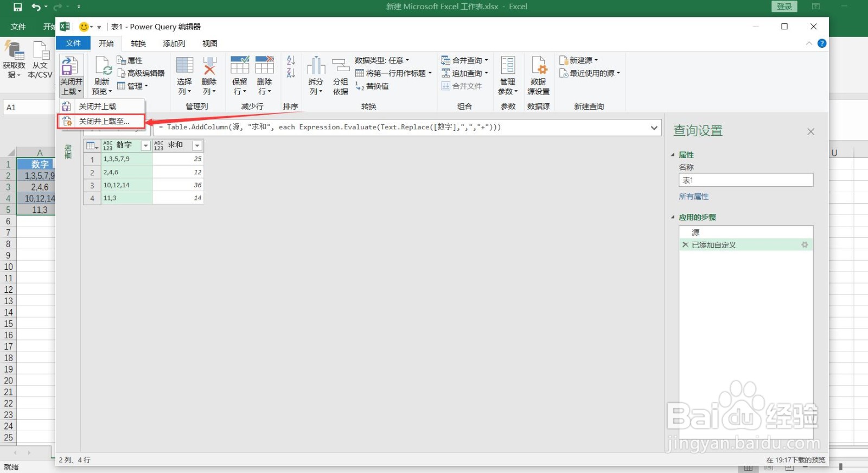Click Combine Files (合并文件)
Viewport: 868px width, 473px height.
click(462, 86)
